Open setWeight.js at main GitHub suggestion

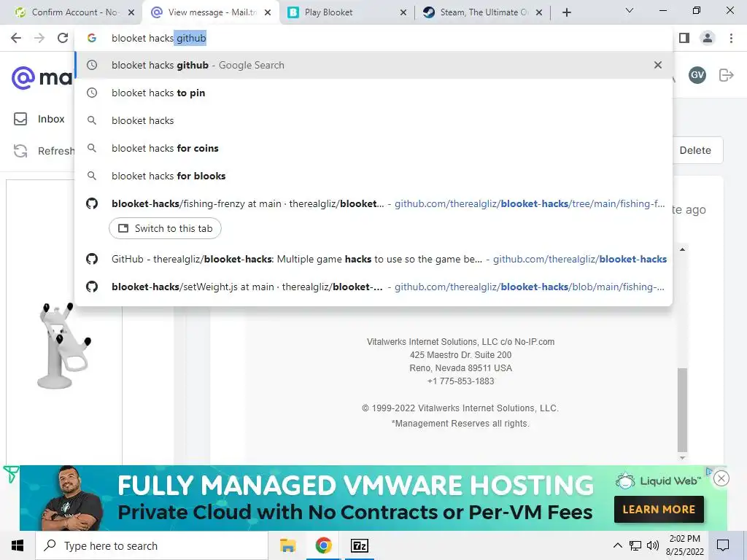tap(373, 287)
